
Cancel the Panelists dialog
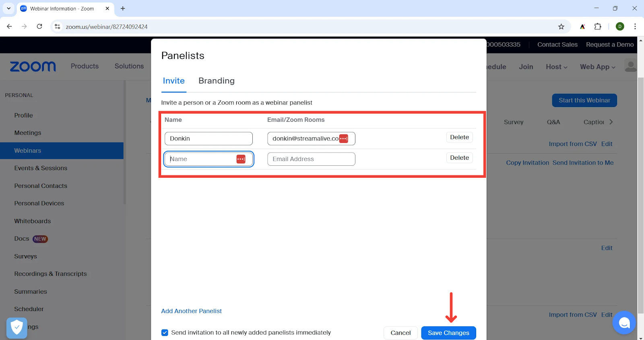400,333
